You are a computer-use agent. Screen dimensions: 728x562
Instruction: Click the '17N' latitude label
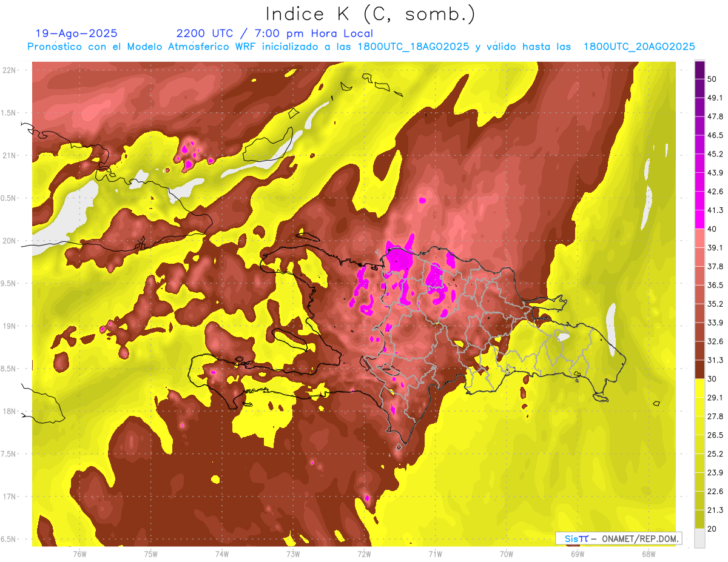pos(9,497)
